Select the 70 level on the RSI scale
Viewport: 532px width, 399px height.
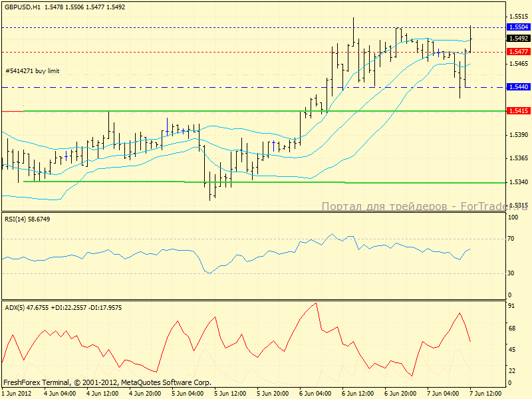(x=513, y=238)
